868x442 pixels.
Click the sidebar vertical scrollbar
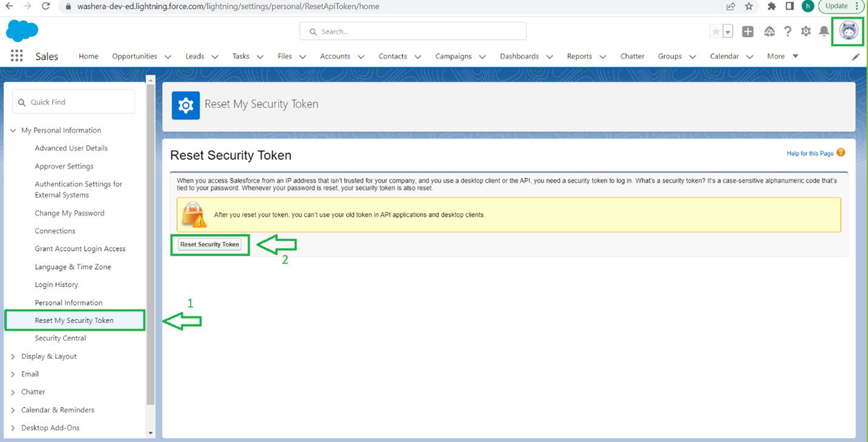tap(151, 245)
